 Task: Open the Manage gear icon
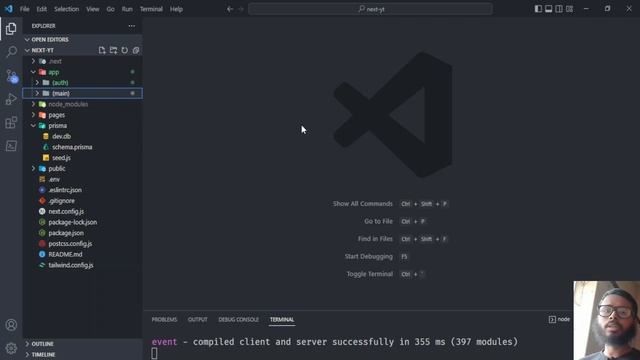point(11,348)
